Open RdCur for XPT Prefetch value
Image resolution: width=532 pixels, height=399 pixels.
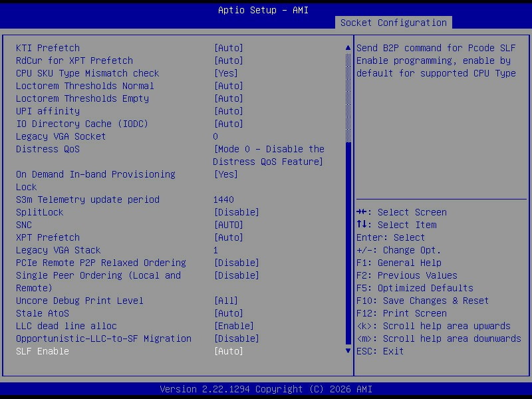pos(228,61)
